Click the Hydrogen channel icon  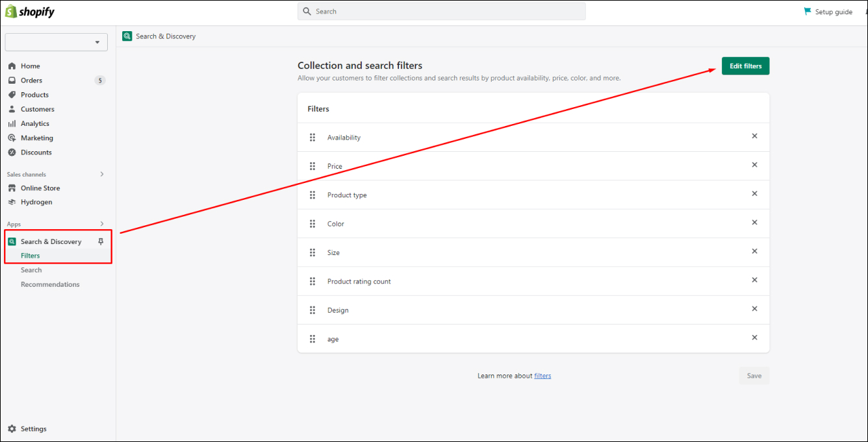click(x=12, y=202)
